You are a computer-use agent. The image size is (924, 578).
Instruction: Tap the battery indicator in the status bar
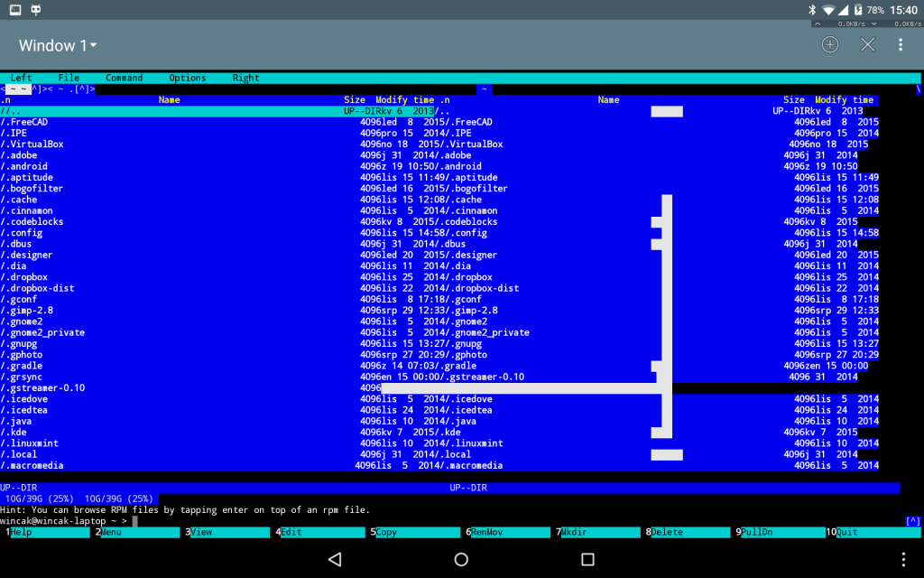(x=856, y=10)
